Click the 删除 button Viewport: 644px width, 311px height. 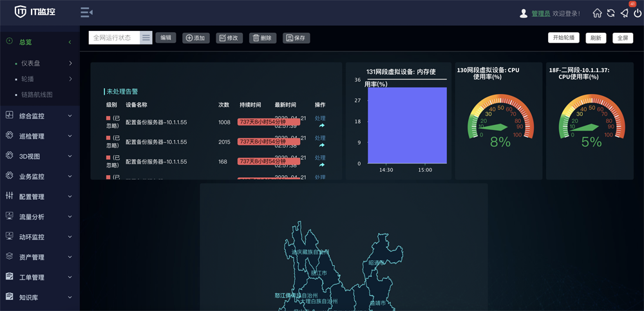pos(263,38)
